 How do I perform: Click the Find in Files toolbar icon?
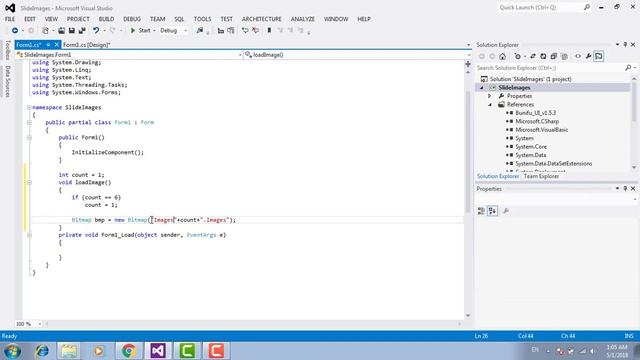[x=200, y=31]
